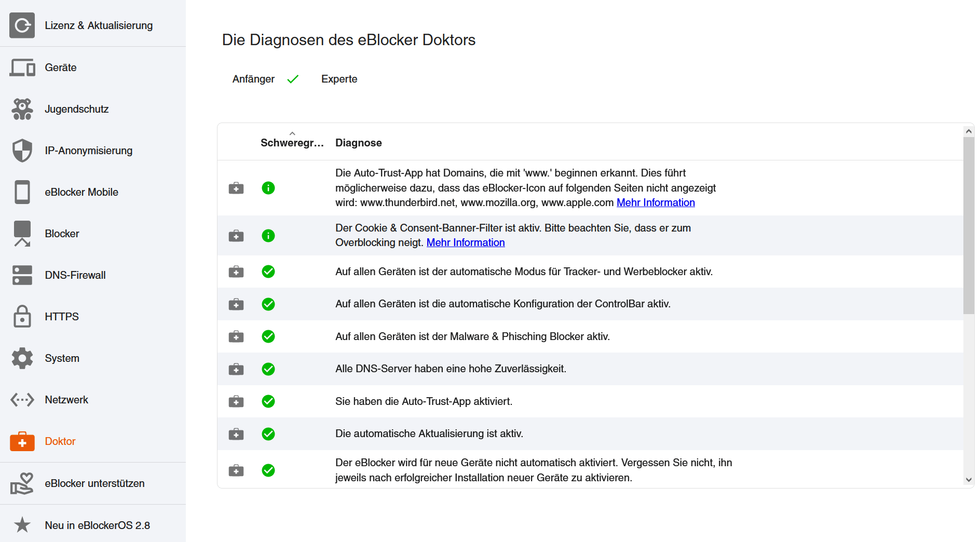Click the eBlocker Mobile phone icon
The image size is (980, 542).
22,192
